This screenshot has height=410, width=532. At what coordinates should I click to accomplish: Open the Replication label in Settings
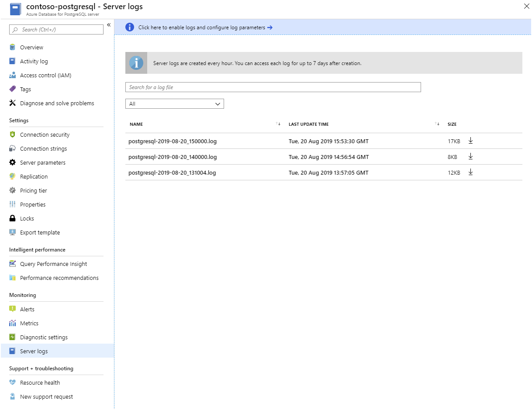(x=34, y=176)
